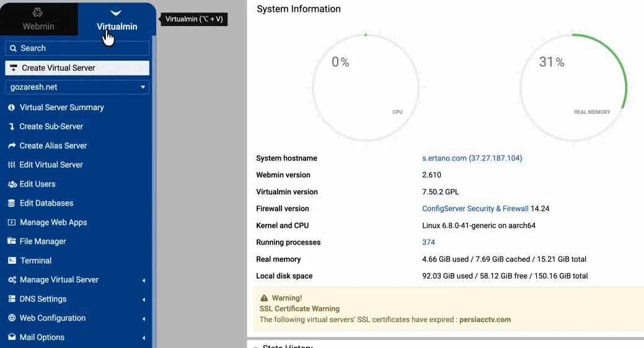Click the Edit Databases stack icon

pos(11,204)
